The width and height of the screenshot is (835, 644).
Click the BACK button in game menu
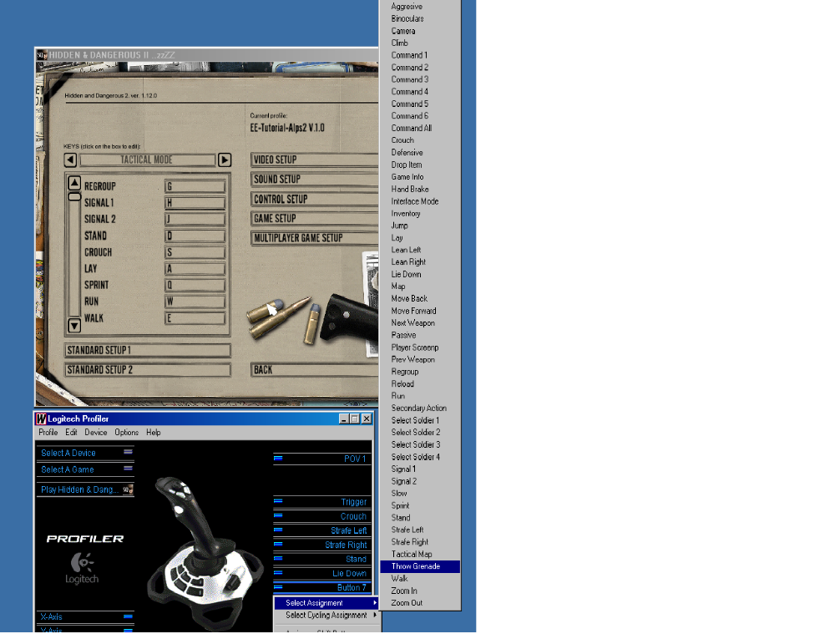(x=314, y=370)
